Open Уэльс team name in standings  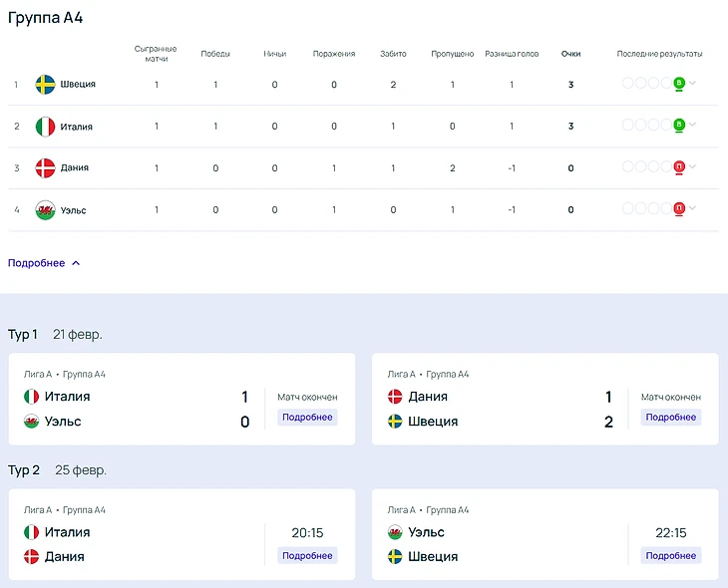pos(75,210)
